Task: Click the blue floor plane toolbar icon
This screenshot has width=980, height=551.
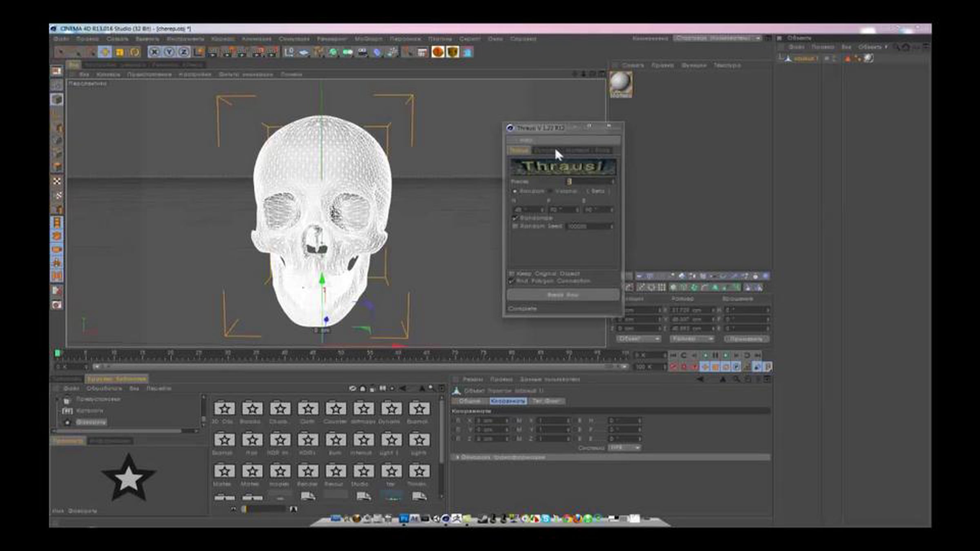Action: pos(303,52)
